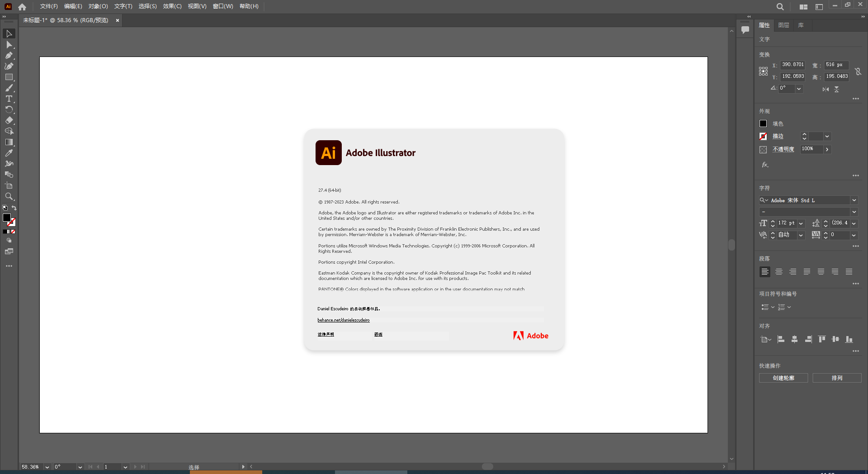Switch to the 图层 panel tab
This screenshot has width=868, height=474.
pos(783,25)
